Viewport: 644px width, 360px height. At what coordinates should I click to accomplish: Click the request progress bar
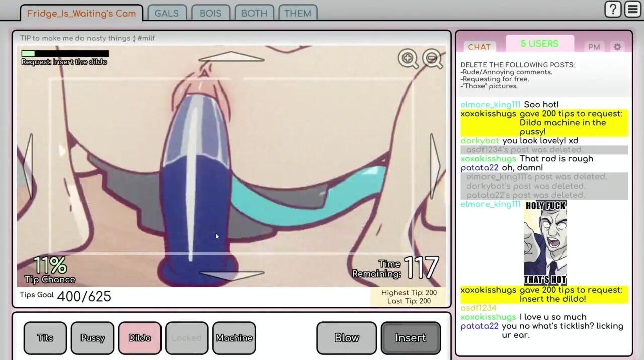click(x=65, y=53)
